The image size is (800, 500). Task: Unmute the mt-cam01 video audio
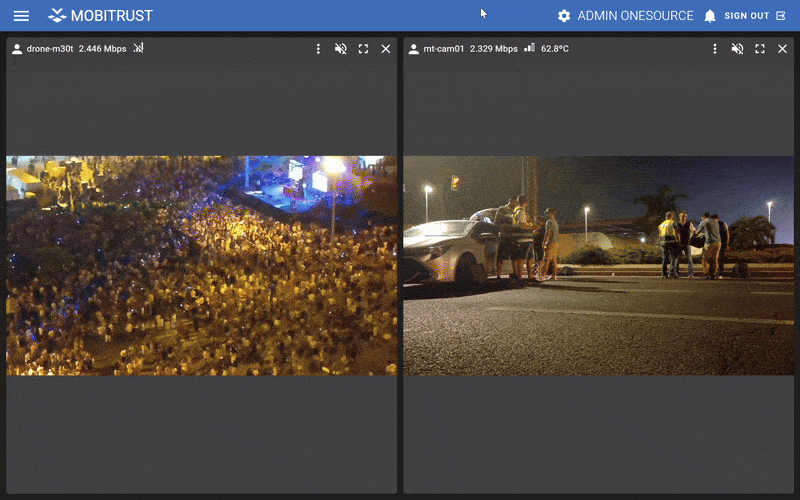coord(738,49)
